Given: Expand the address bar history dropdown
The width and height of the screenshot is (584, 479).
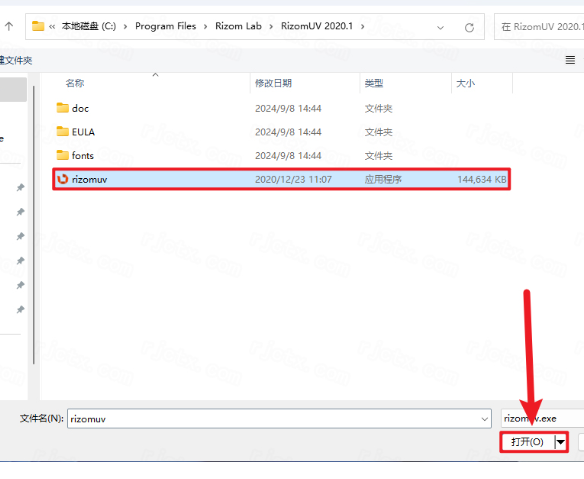Looking at the screenshot, I should point(440,27).
